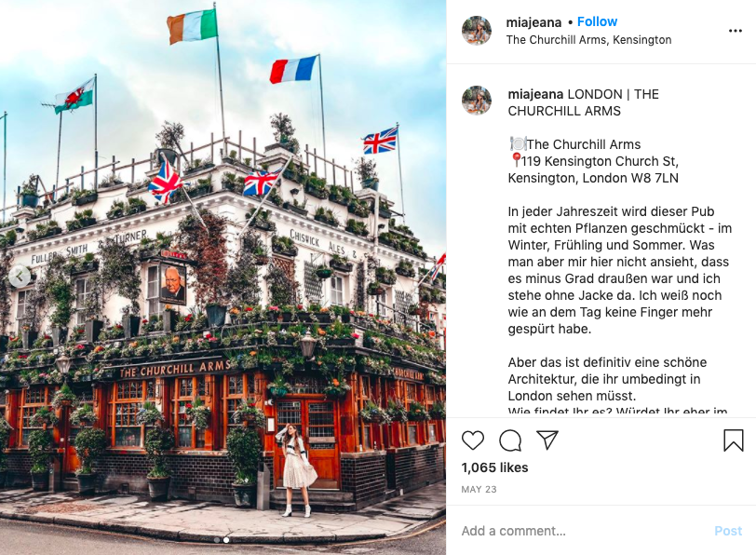Save the post with the bookmark icon
Screen dimensions: 756x555
[734, 440]
